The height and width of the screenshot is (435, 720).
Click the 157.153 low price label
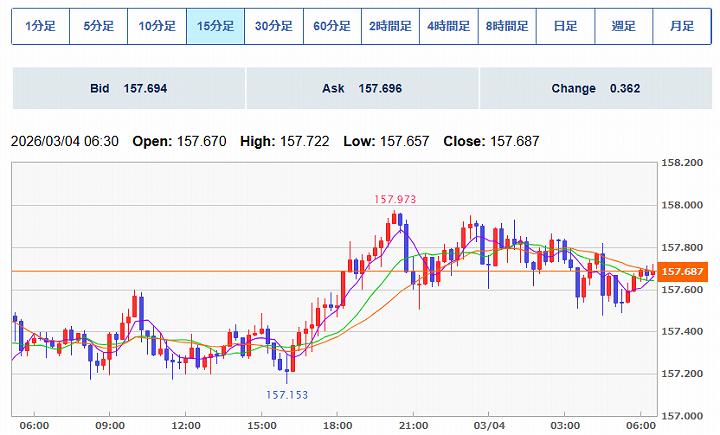click(287, 395)
